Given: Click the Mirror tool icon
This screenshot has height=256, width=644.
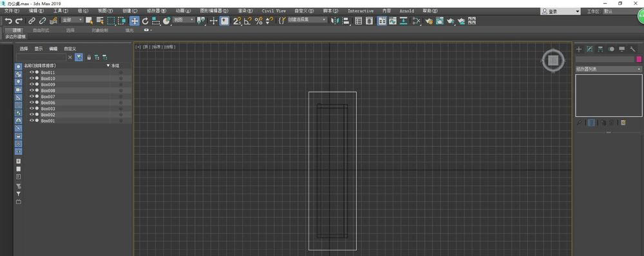Looking at the screenshot, I should coord(335,21).
